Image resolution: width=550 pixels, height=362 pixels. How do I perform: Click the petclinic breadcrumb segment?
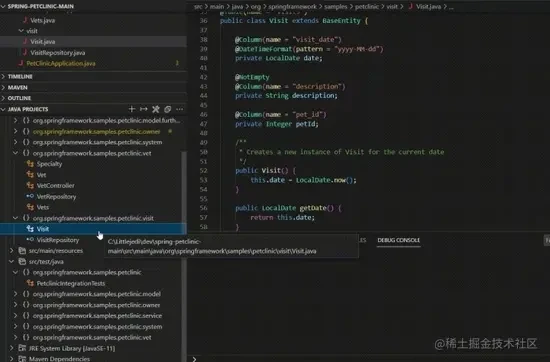point(367,6)
